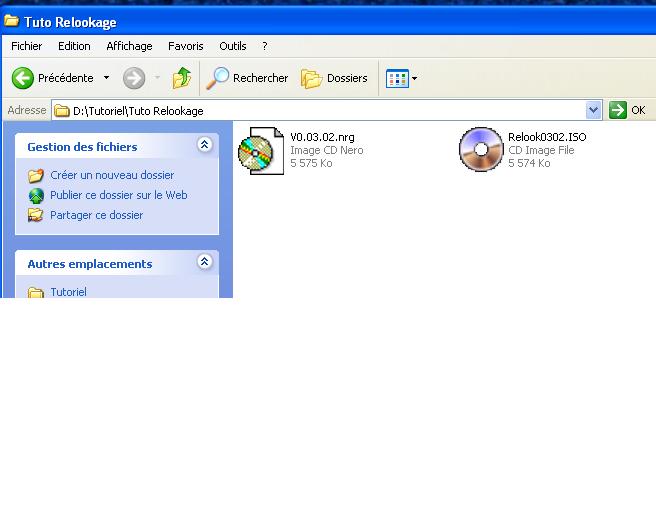This screenshot has width=656, height=512.
Task: Click the Précédente label
Action: (66, 78)
